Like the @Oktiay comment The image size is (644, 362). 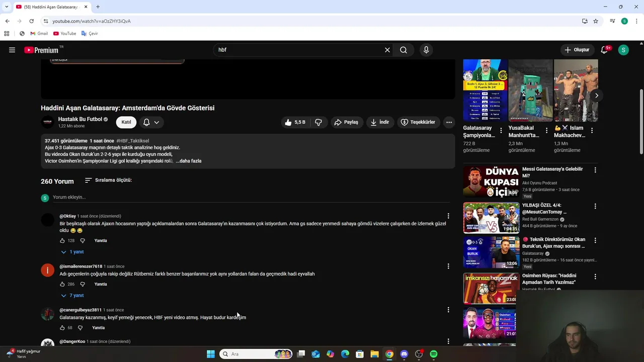pos(62,241)
